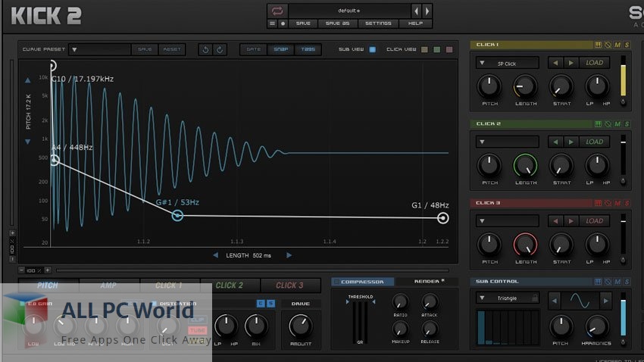Solo Click 1 with the S button
644x362 pixels.
coord(627,45)
